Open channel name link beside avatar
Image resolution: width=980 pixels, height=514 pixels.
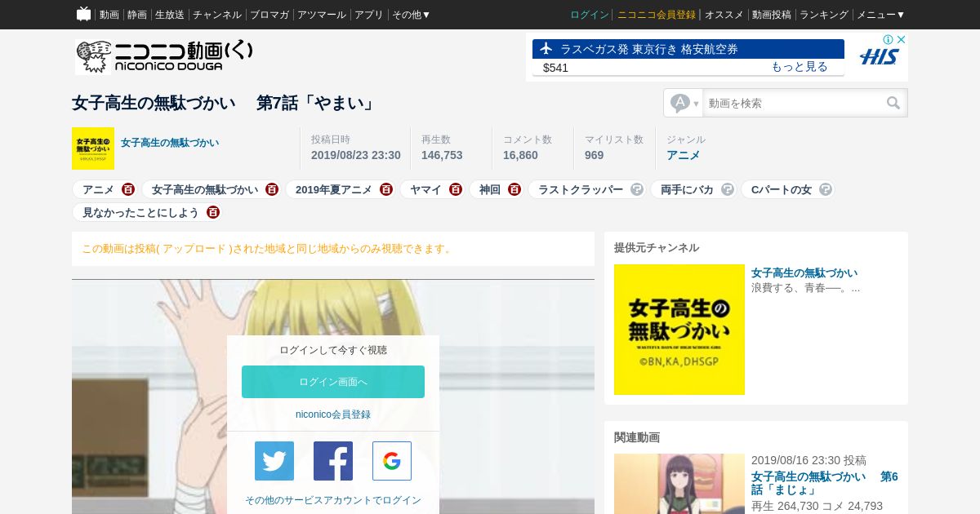point(170,143)
